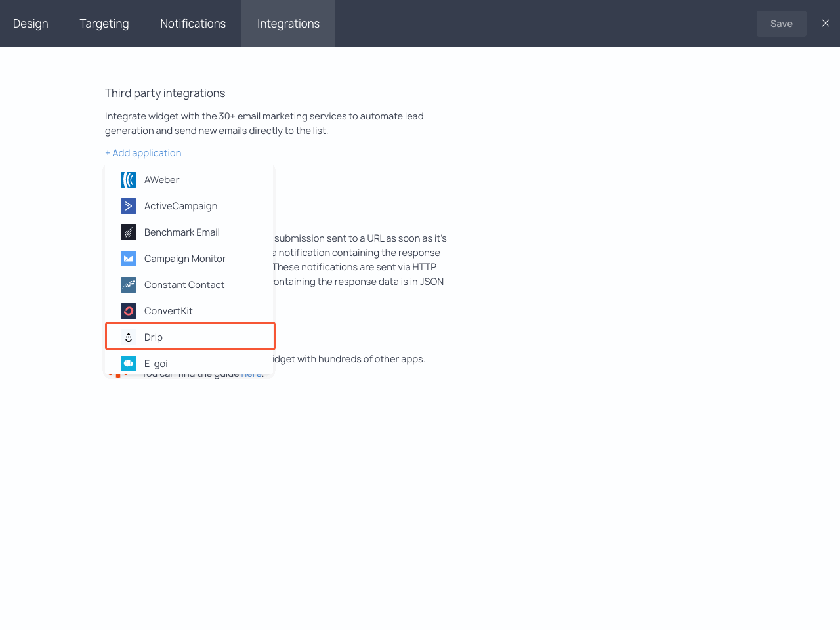This screenshot has height=630, width=840.
Task: Click the Campaign Monitor envelope icon
Action: coord(129,259)
